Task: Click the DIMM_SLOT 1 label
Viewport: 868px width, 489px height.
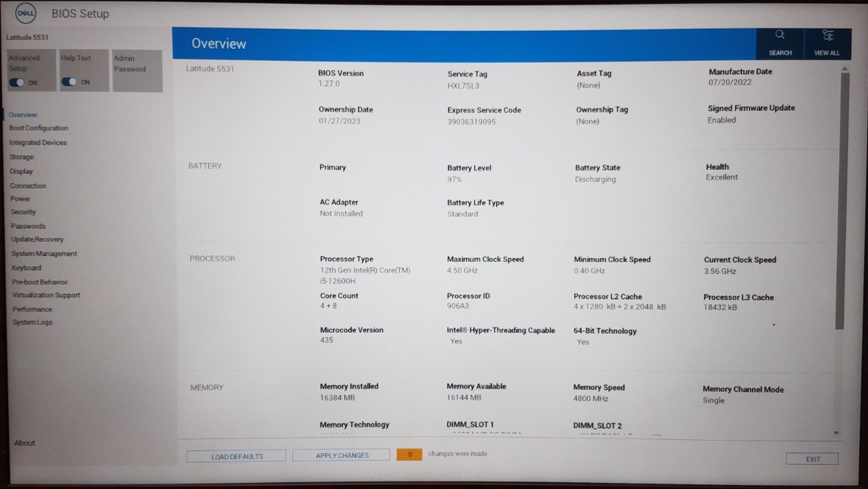Action: (x=470, y=424)
